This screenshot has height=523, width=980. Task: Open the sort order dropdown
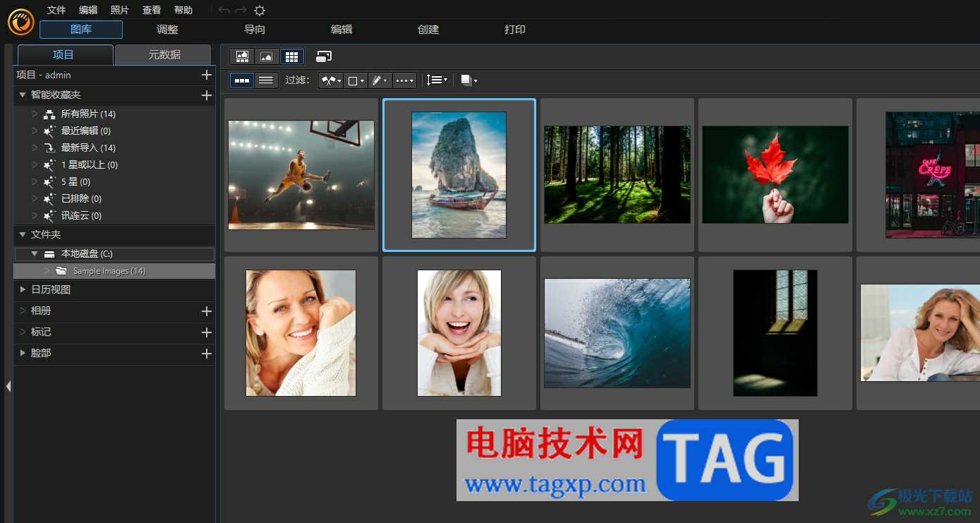[x=437, y=80]
